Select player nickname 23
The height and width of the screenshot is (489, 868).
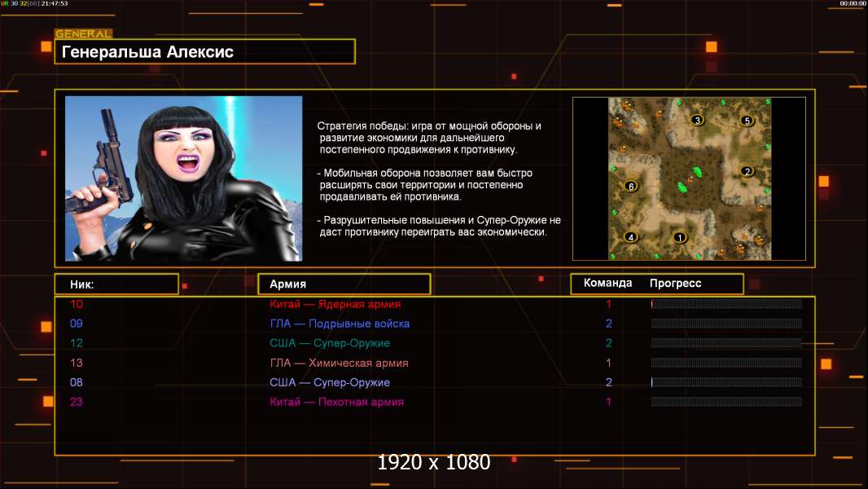coord(77,402)
